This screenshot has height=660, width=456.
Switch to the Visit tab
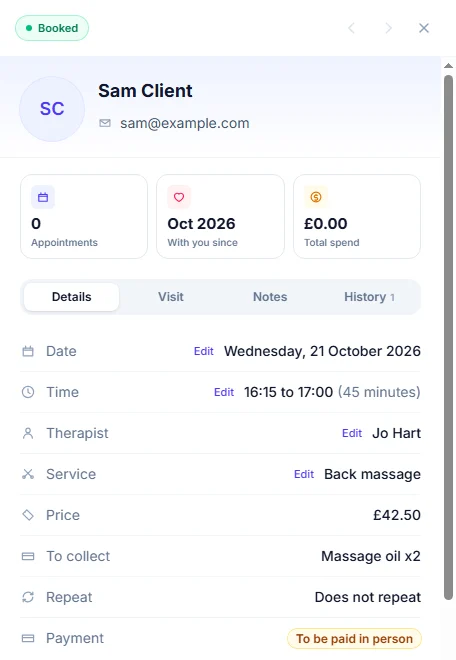pos(171,297)
